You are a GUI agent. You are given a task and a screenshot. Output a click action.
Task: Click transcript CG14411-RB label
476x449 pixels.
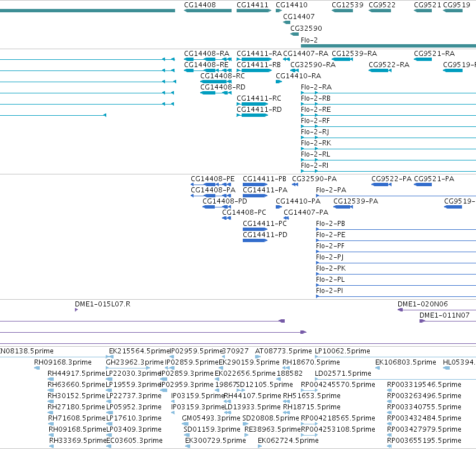tap(258, 65)
